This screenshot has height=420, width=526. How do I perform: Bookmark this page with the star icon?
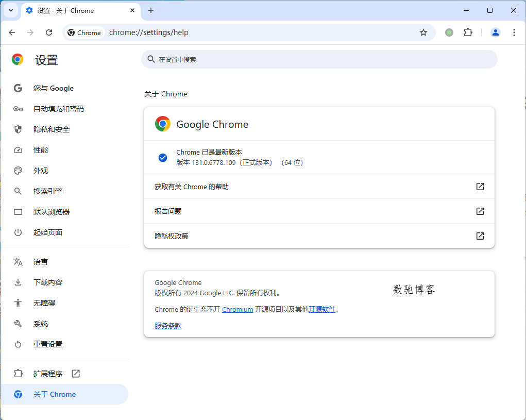coord(423,32)
